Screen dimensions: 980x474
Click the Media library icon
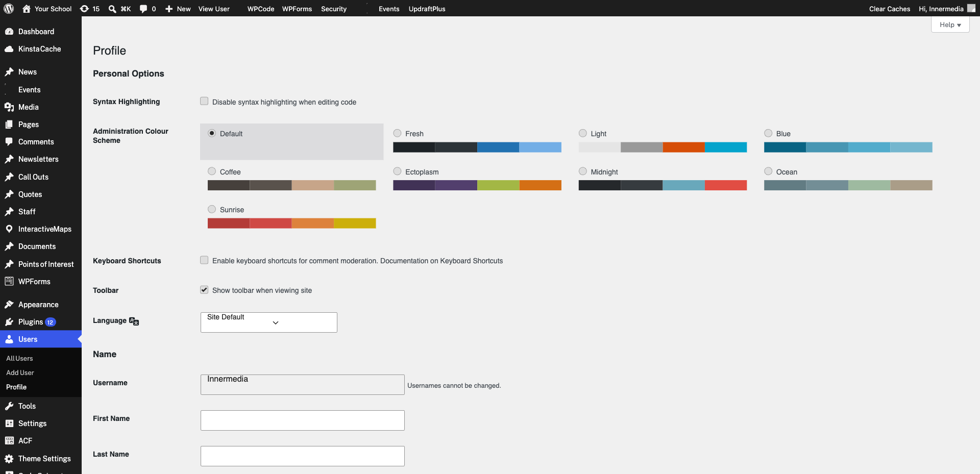pyautogui.click(x=9, y=107)
